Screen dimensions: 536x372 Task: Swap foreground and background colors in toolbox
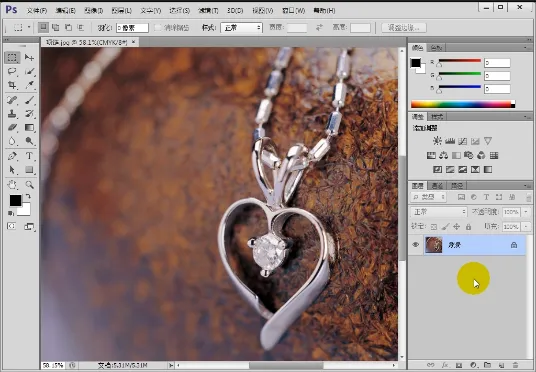[28, 197]
